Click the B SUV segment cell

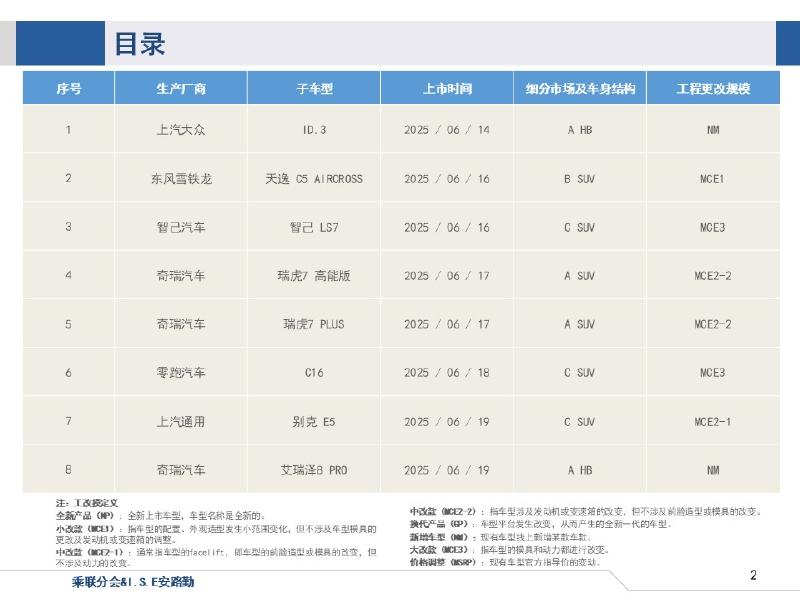580,179
